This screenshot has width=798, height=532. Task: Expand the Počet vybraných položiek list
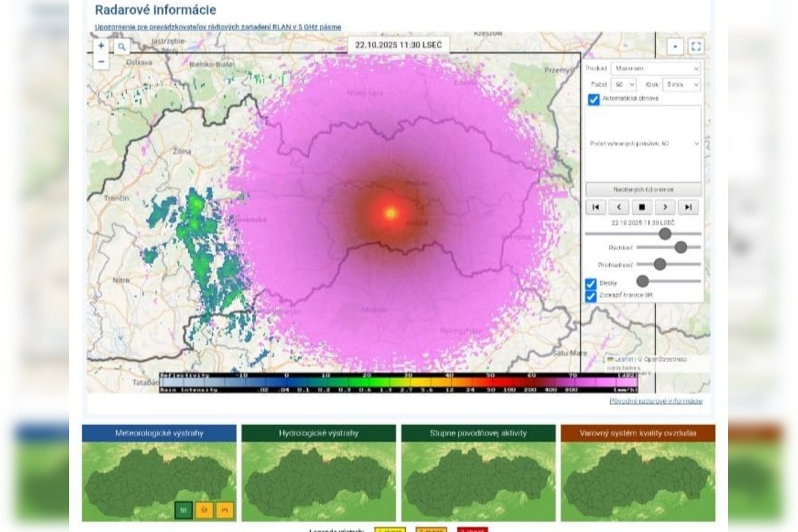(x=642, y=143)
